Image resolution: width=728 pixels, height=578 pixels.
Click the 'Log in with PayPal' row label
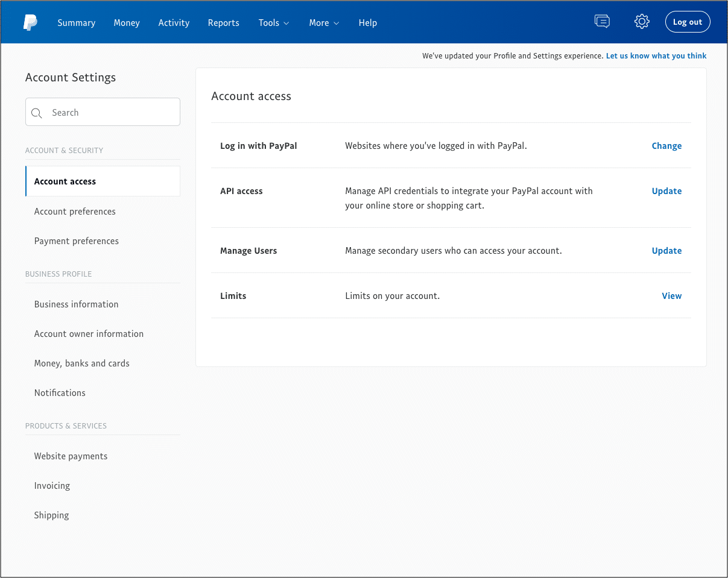tap(259, 146)
